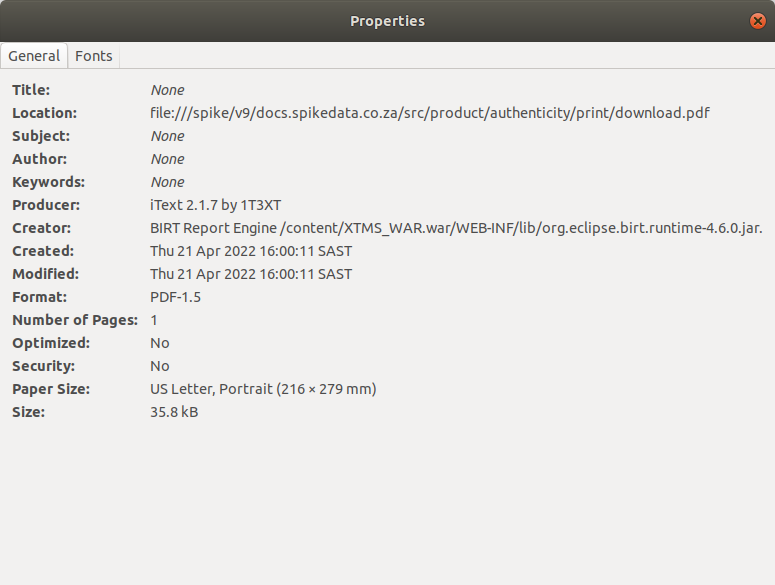Screen dimensions: 775x585
Task: Switch to the Fonts tab
Action: [x=94, y=56]
